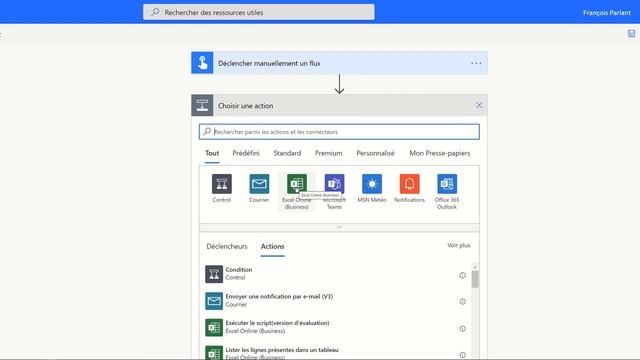Open the trigger card ellipsis menu

(476, 63)
